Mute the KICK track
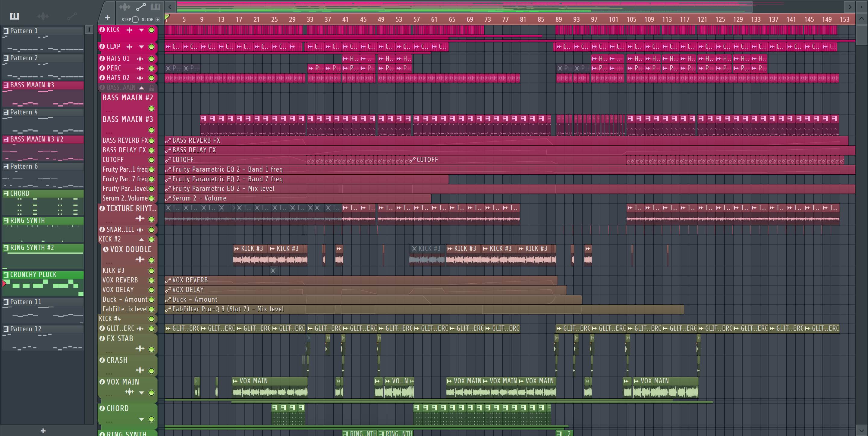The width and height of the screenshot is (868, 436). click(152, 30)
